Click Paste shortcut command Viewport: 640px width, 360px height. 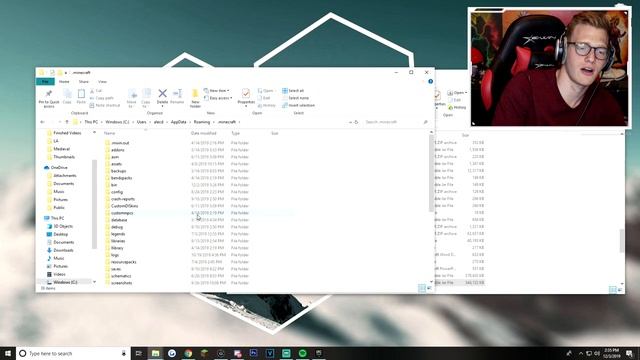pos(105,105)
